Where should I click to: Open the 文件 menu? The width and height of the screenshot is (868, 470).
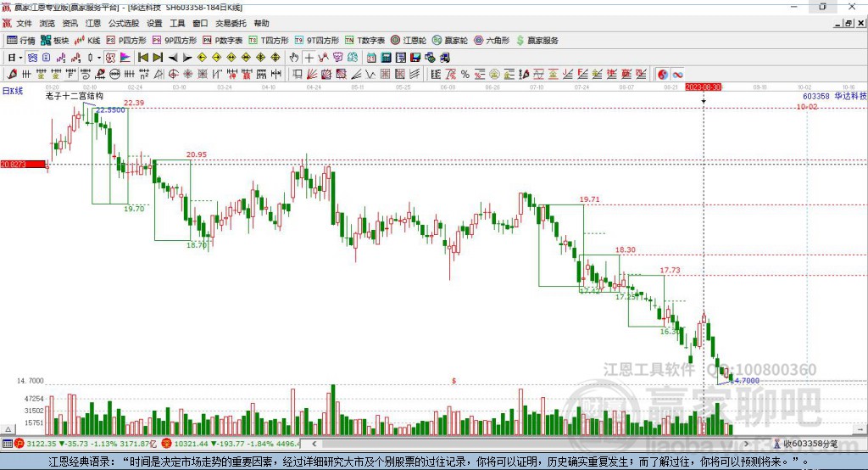point(25,23)
